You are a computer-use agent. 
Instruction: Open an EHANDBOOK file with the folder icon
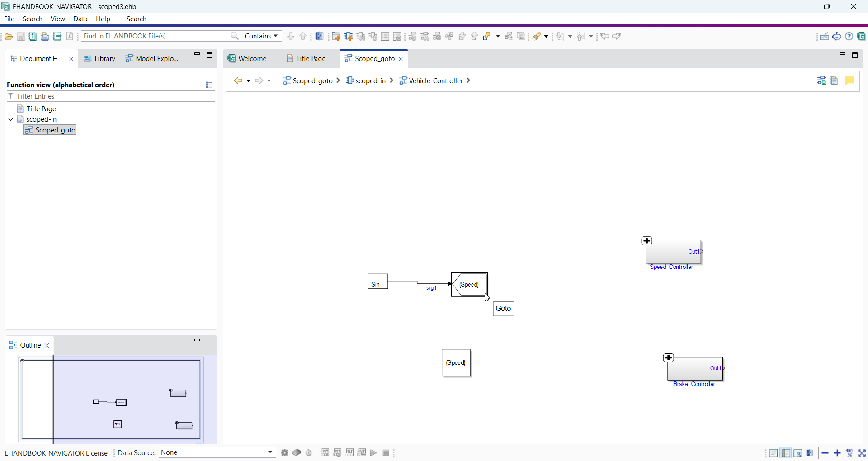click(x=9, y=37)
